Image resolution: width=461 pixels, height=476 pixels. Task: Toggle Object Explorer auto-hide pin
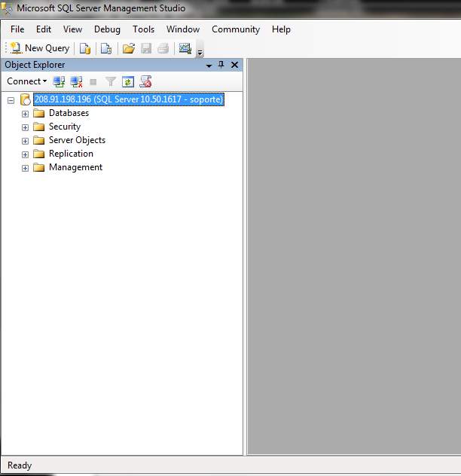click(x=221, y=65)
